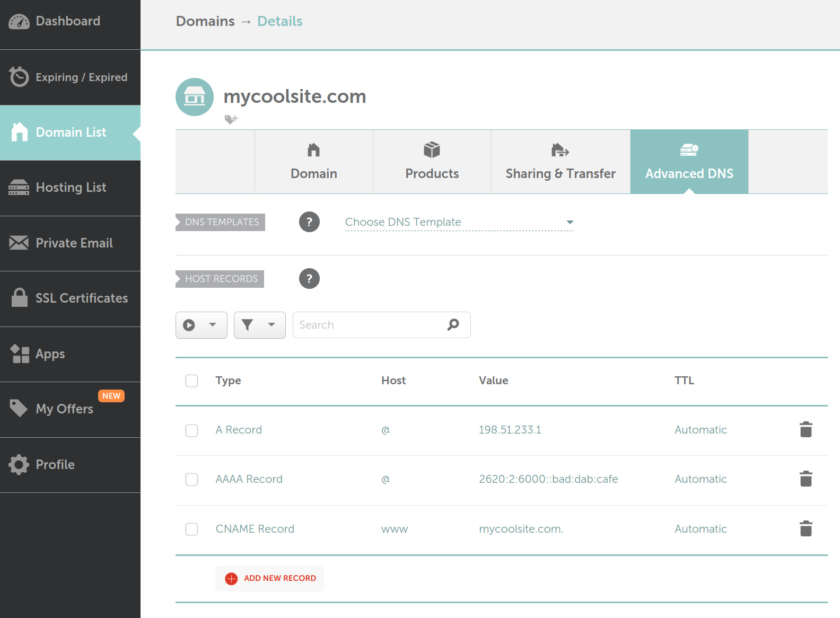Click the Expiring / Expired clock icon
This screenshot has height=618, width=840.
point(19,77)
